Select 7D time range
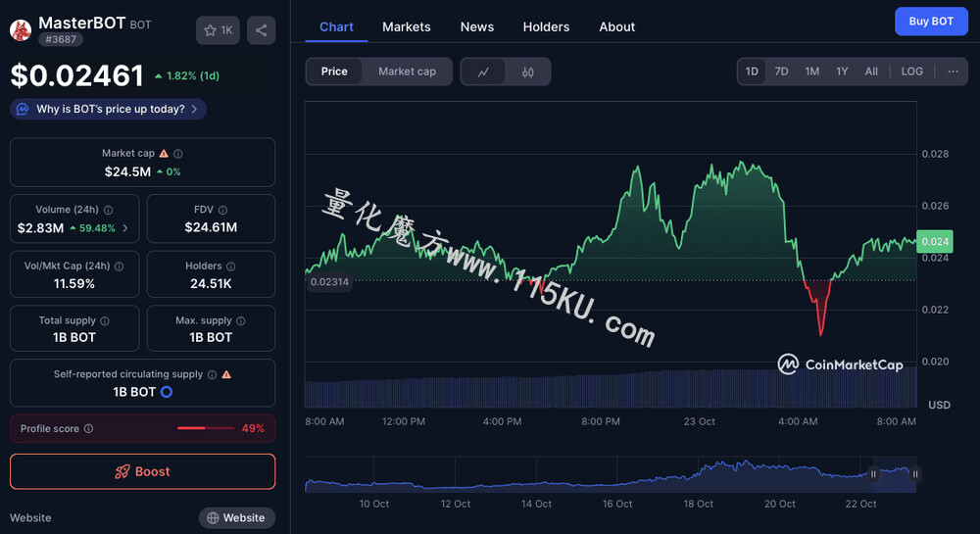 point(781,72)
